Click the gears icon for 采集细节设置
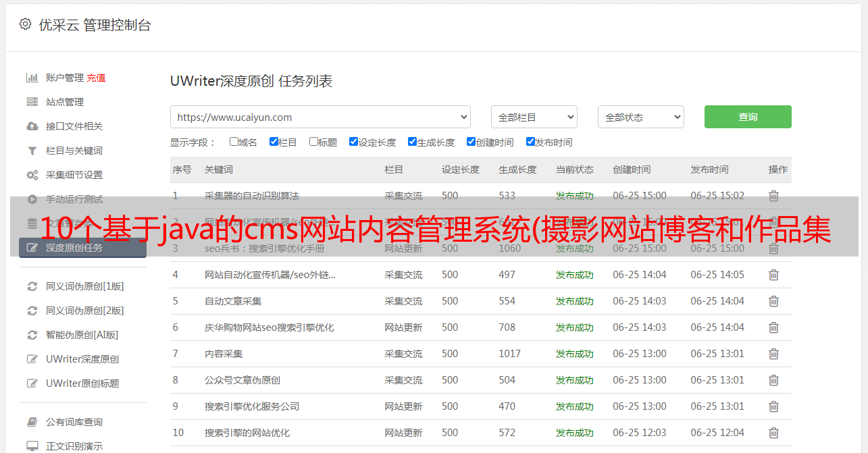Image resolution: width=868 pixels, height=453 pixels. [32, 175]
